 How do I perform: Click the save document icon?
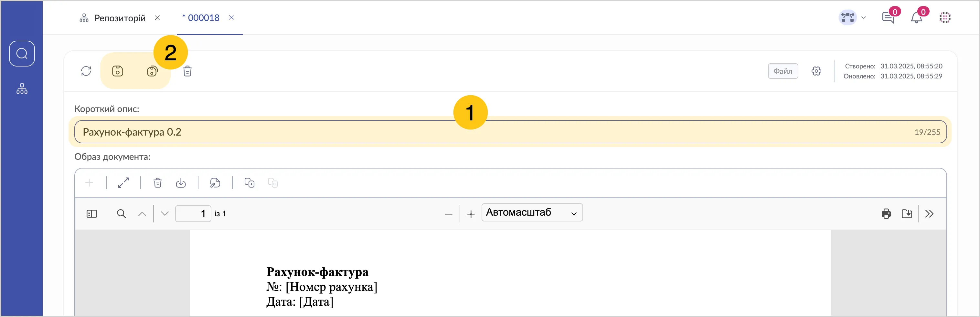[x=118, y=71]
